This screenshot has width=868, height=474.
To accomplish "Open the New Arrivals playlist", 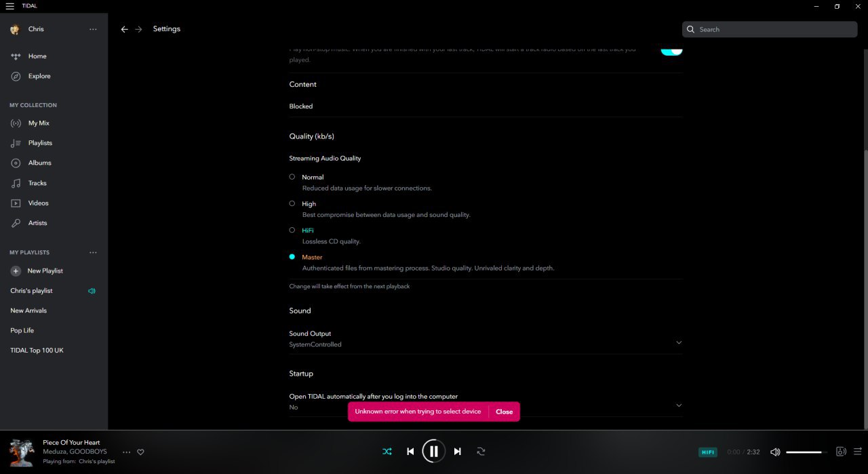I will point(28,311).
